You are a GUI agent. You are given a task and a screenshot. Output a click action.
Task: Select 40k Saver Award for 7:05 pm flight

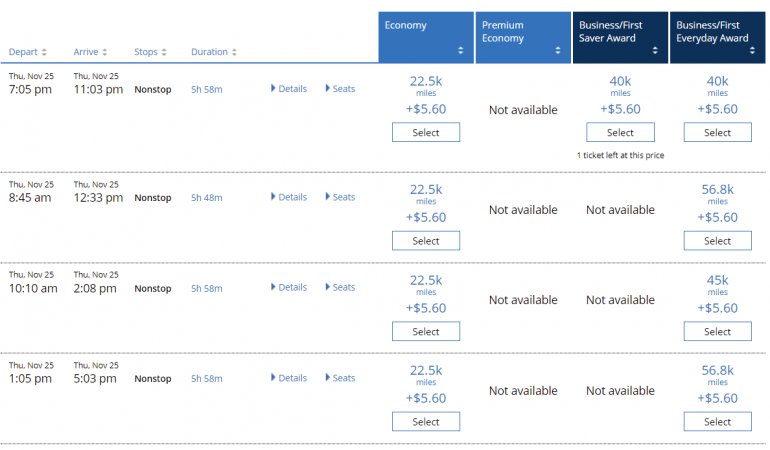click(620, 132)
